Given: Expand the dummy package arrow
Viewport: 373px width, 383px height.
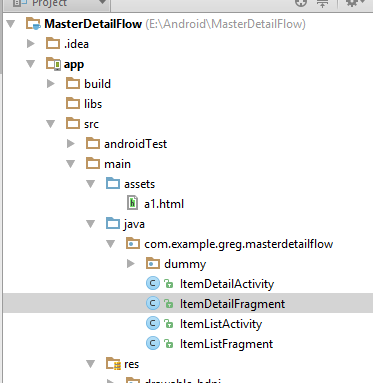Looking at the screenshot, I should [x=131, y=264].
